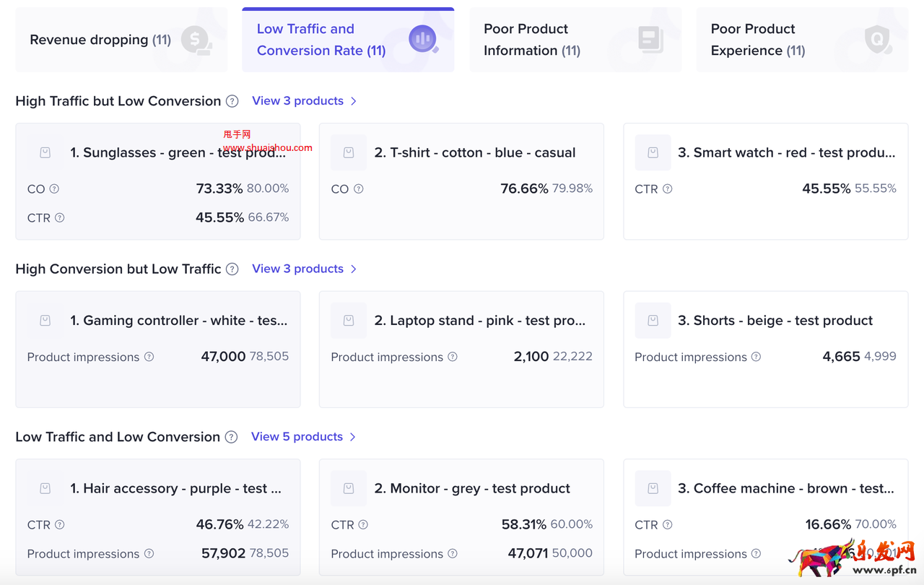Expand chevron next to View 3 products for High Conversion
924x585 pixels.
click(x=354, y=269)
